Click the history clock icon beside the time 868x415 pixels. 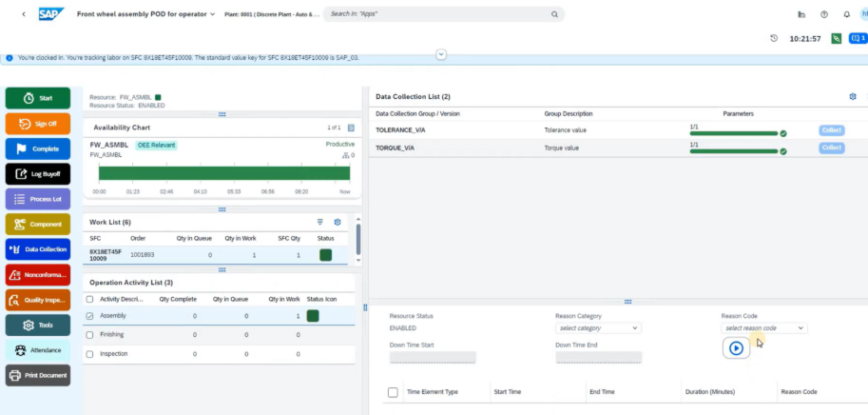774,39
